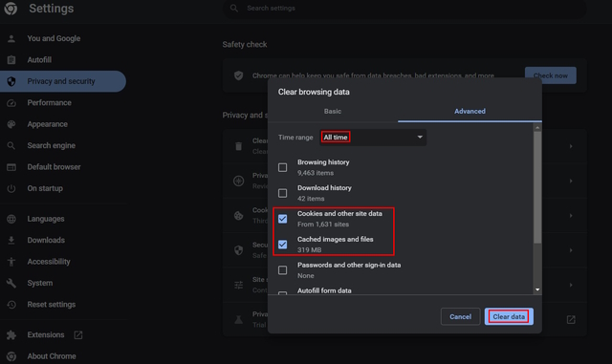Click the 'Clear browsing data' dialog title
The image size is (612, 364).
pyautogui.click(x=314, y=92)
